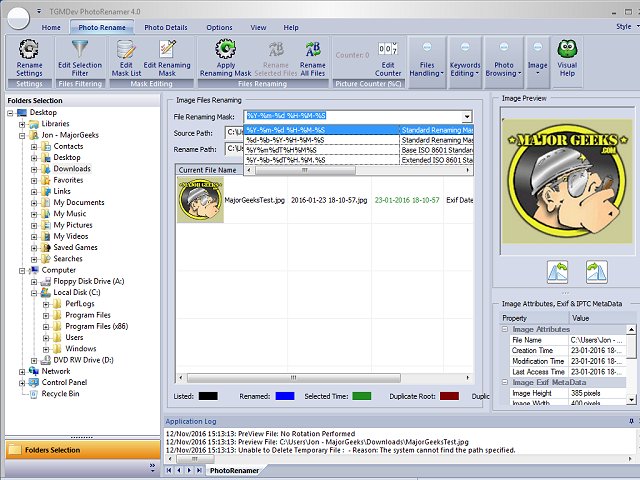
Task: Toggle the File Renaming Mask combo arrow
Action: tap(467, 117)
